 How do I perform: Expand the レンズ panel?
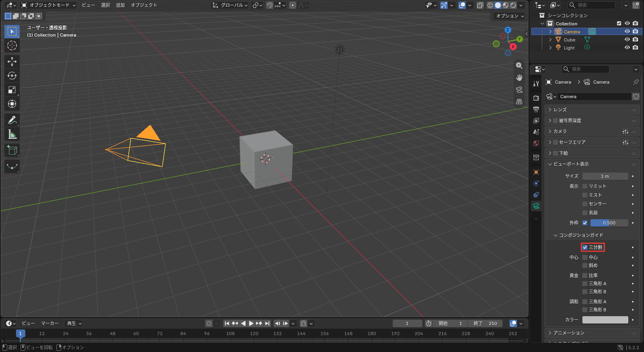(x=592, y=110)
